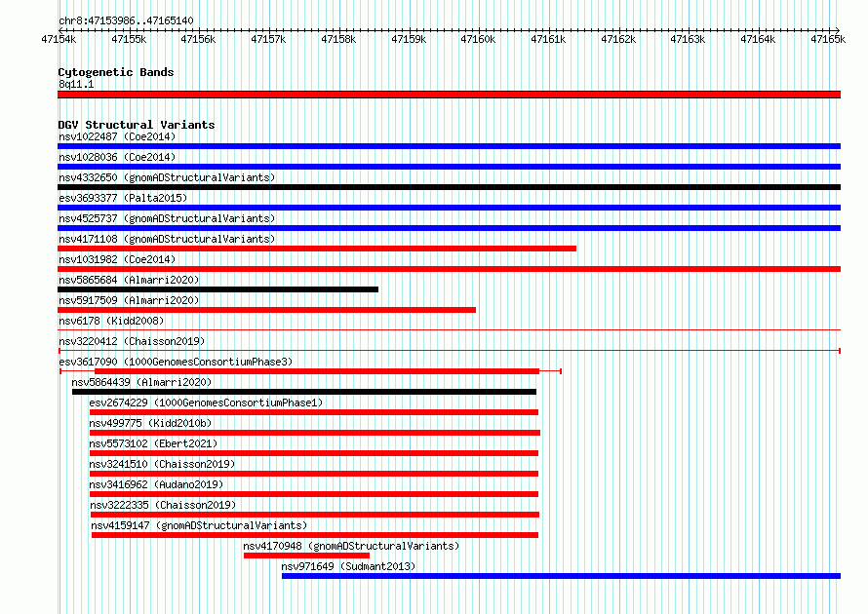The image size is (868, 614).
Task: Open nsv5917509 (Almarri2020) label
Action: point(129,300)
